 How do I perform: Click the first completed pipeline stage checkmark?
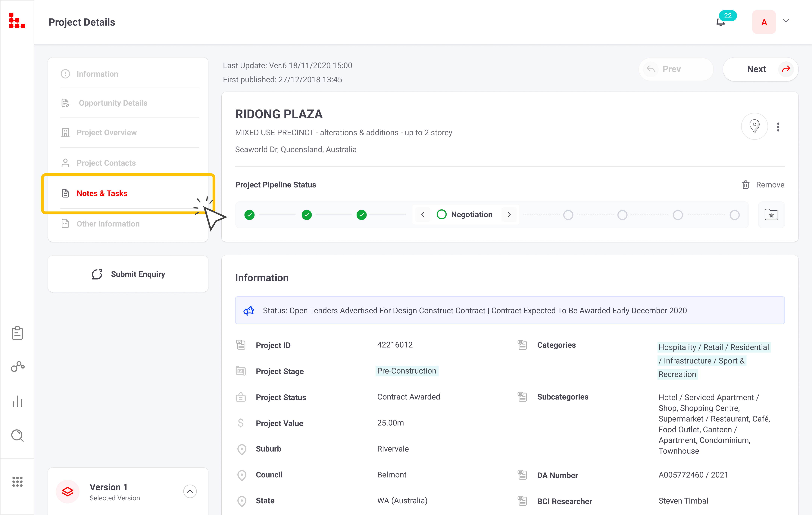point(250,215)
